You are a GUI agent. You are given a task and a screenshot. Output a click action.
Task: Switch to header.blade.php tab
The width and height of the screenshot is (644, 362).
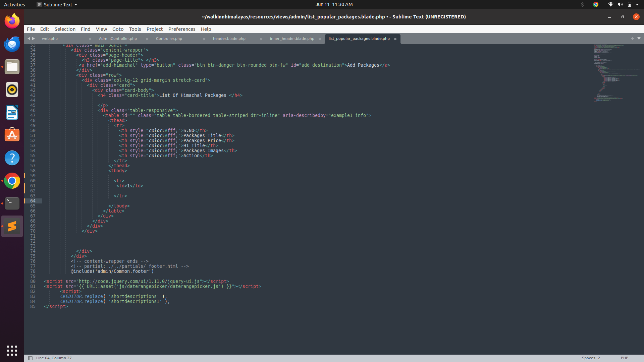coord(229,39)
